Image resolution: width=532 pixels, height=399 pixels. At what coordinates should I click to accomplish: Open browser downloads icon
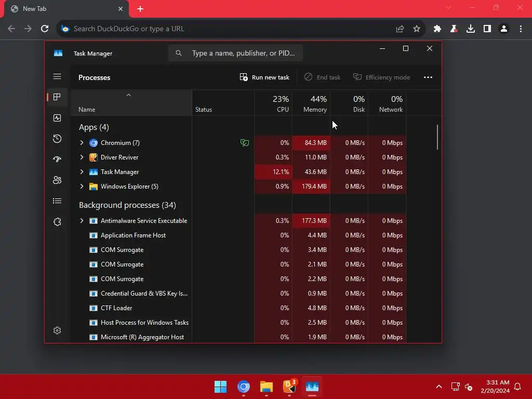[470, 29]
